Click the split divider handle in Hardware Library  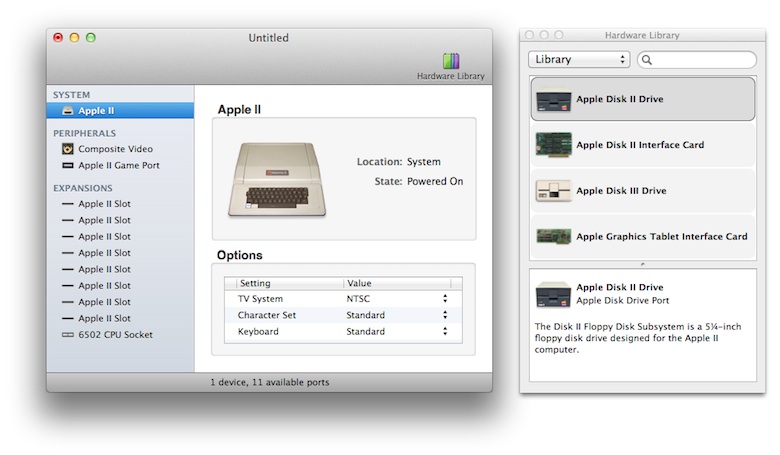coord(643,264)
